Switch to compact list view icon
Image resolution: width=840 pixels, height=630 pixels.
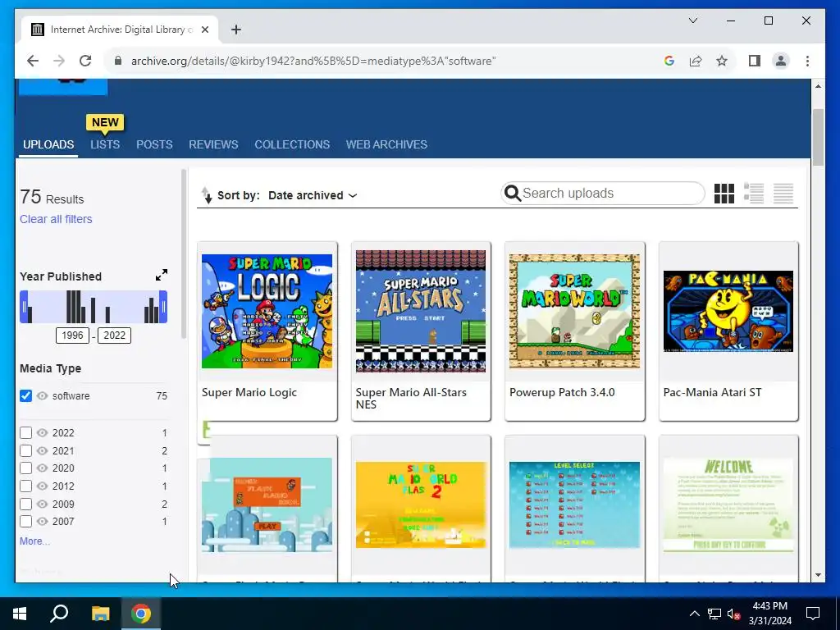click(x=783, y=194)
